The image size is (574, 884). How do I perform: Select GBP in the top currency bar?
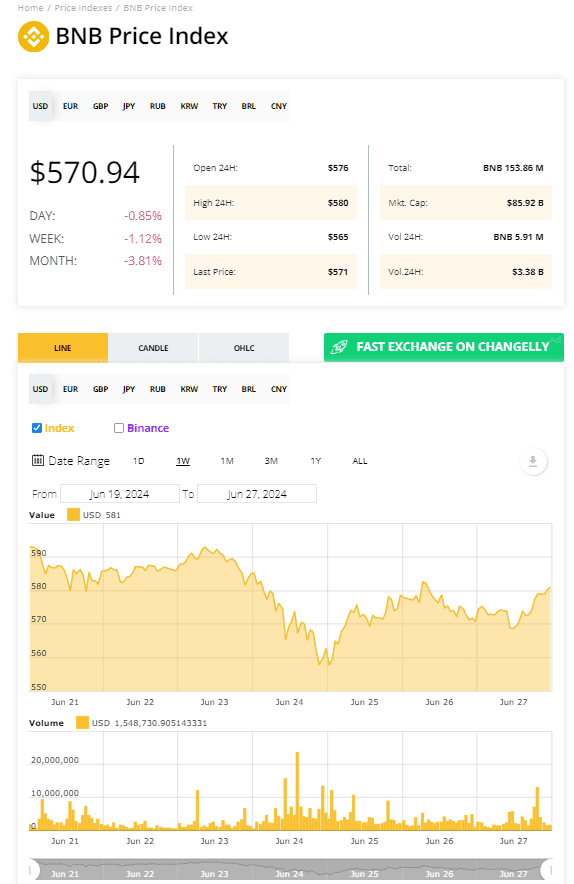[x=101, y=106]
